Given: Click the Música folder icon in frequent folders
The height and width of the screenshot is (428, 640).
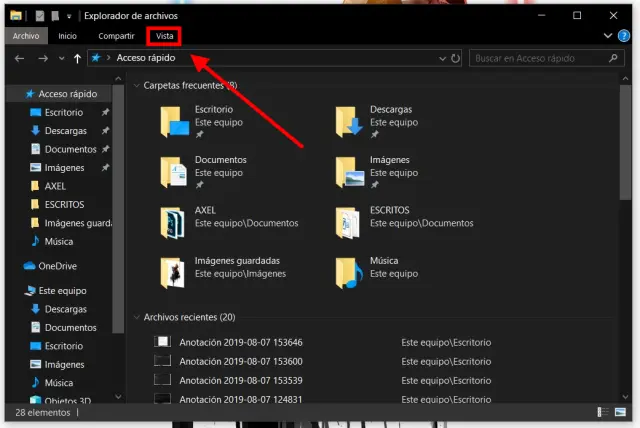Looking at the screenshot, I should (349, 273).
